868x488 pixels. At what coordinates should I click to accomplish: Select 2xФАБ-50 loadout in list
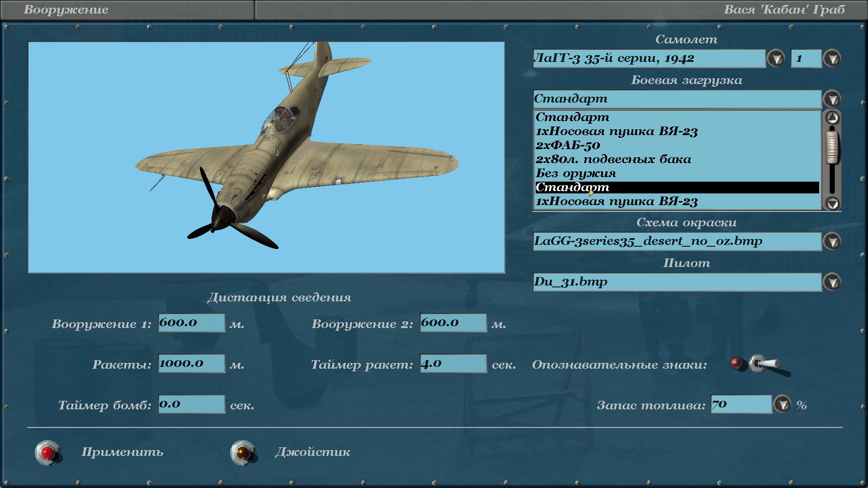pos(568,145)
